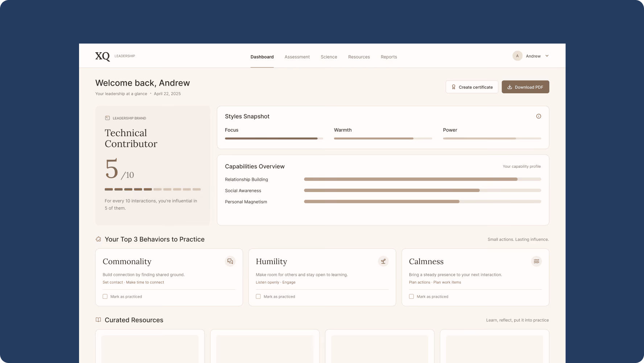Screen dimensions: 644x363
Task: Click the Make time to connect link
Action: (x=145, y=282)
